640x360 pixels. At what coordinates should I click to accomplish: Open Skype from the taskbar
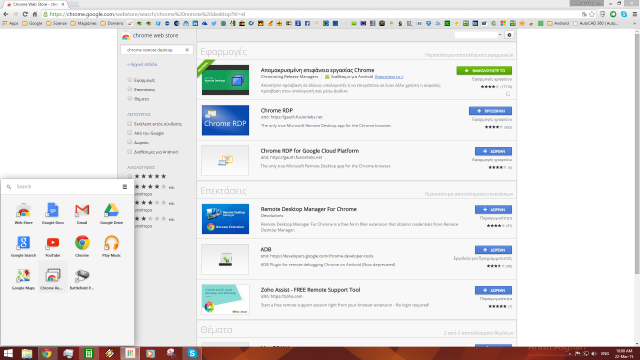coord(192,353)
